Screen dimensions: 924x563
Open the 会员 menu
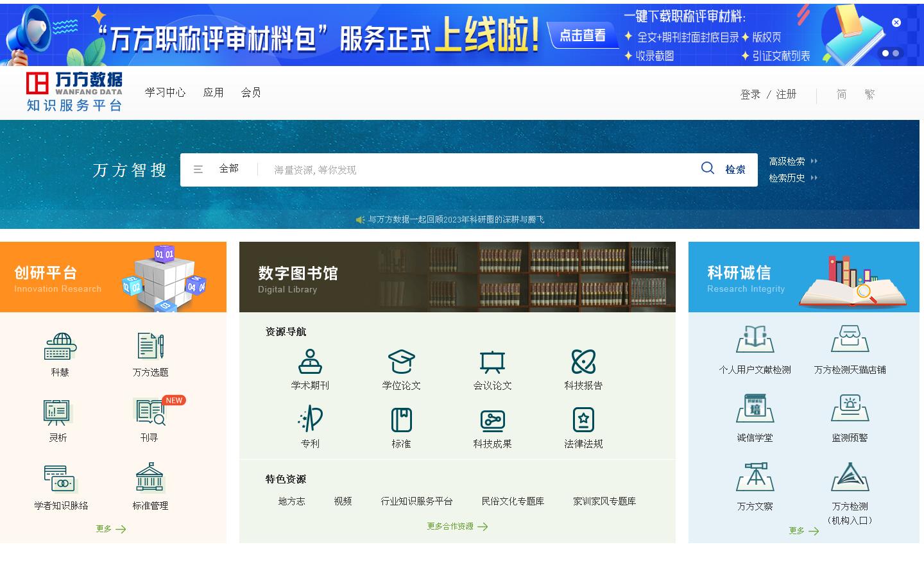[251, 92]
